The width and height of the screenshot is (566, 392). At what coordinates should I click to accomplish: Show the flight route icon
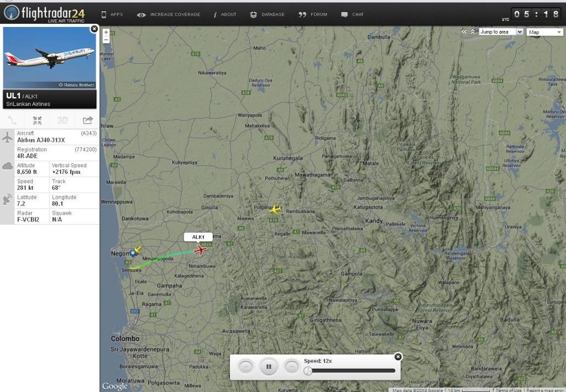coord(12,120)
